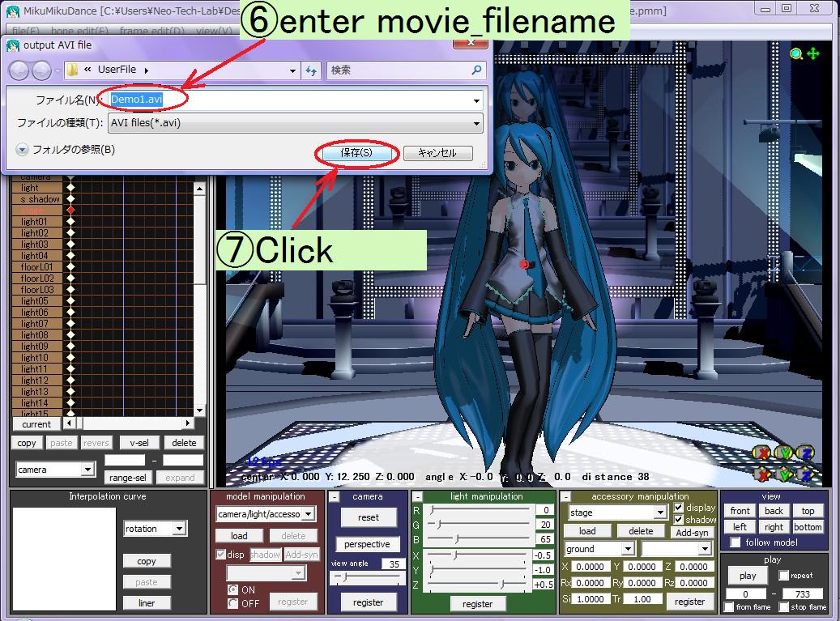
Task: Click the perspective button
Action: tap(367, 544)
